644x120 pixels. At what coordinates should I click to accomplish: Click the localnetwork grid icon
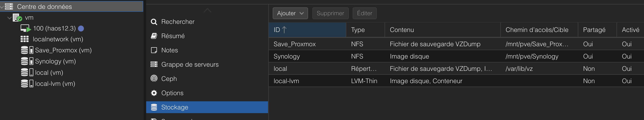click(x=25, y=39)
